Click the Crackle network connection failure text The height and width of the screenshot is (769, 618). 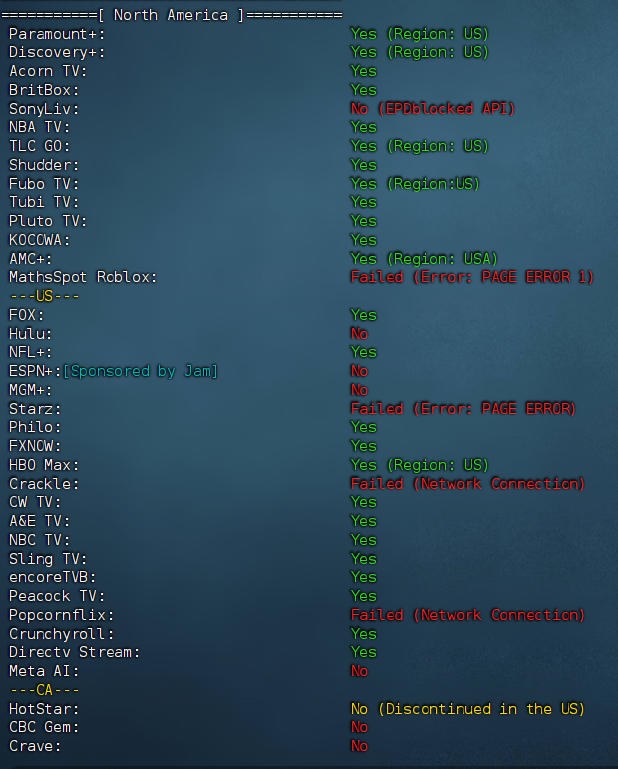(x=467, y=484)
